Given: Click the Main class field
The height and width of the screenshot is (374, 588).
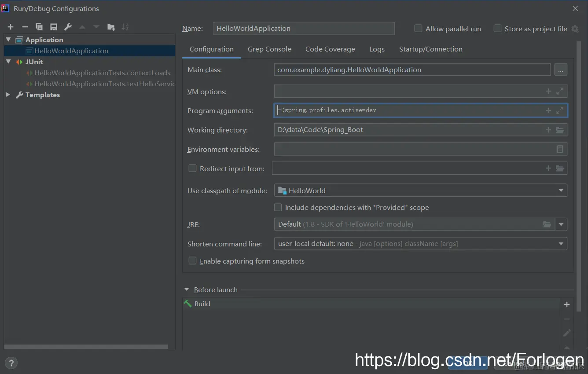Looking at the screenshot, I should [x=412, y=70].
